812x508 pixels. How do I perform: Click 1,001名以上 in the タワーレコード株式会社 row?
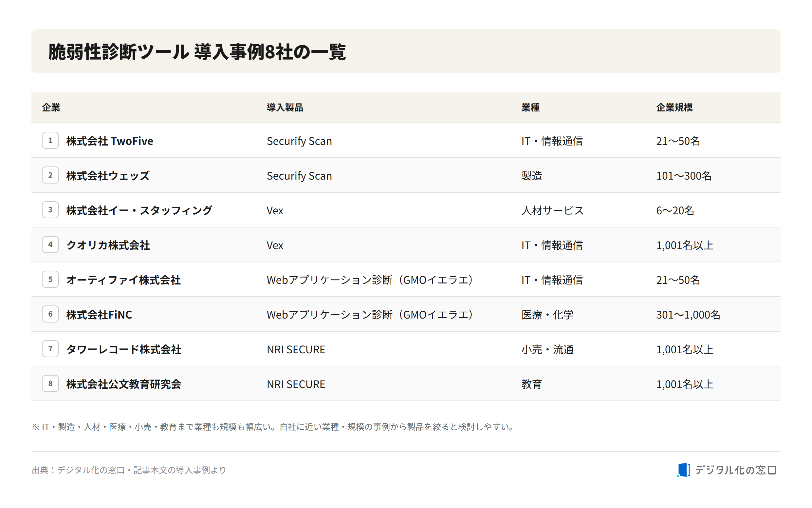[x=685, y=349]
